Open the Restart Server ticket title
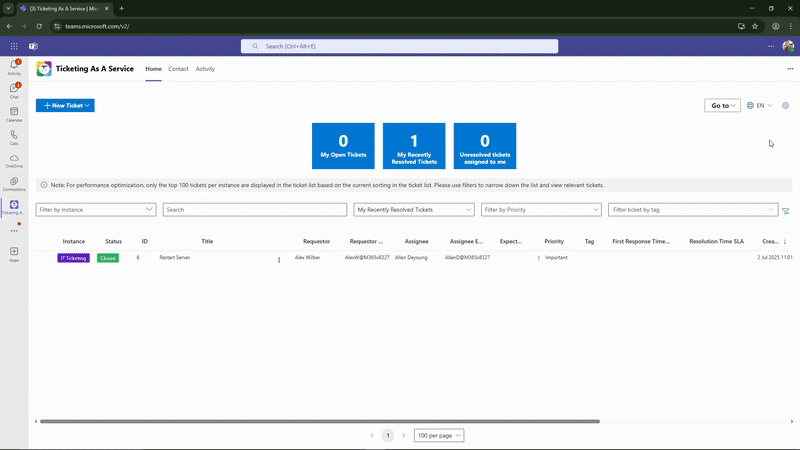Viewport: 800px width, 450px height. pyautogui.click(x=174, y=258)
